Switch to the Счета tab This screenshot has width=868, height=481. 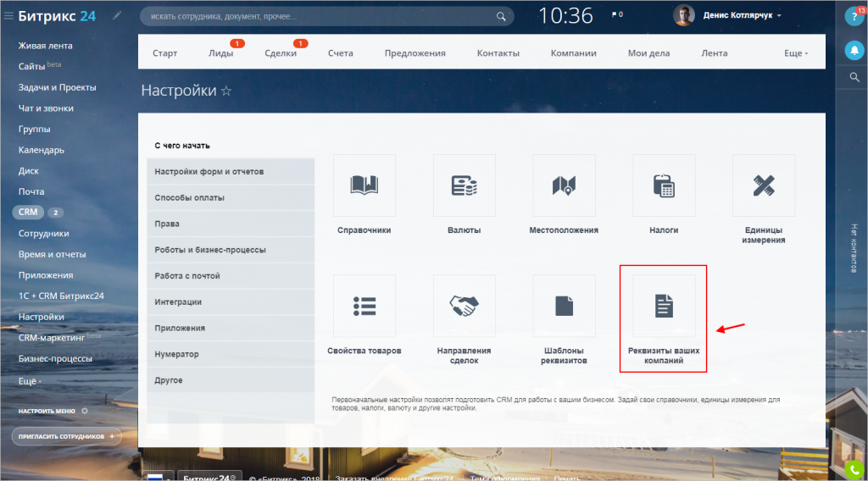[341, 53]
